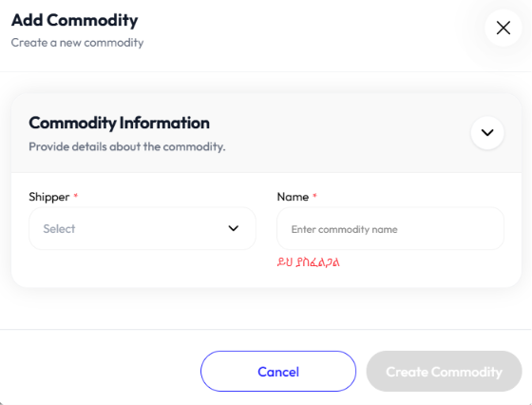Screen dimensions: 532x405
Task: Click the Select placeholder text in Shipper
Action: point(59,229)
